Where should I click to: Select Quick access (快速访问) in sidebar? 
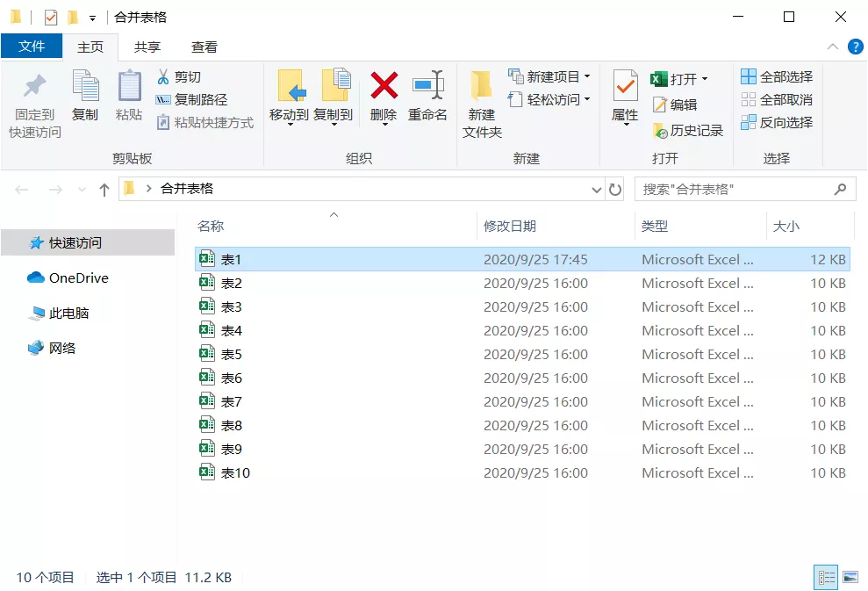pyautogui.click(x=88, y=242)
